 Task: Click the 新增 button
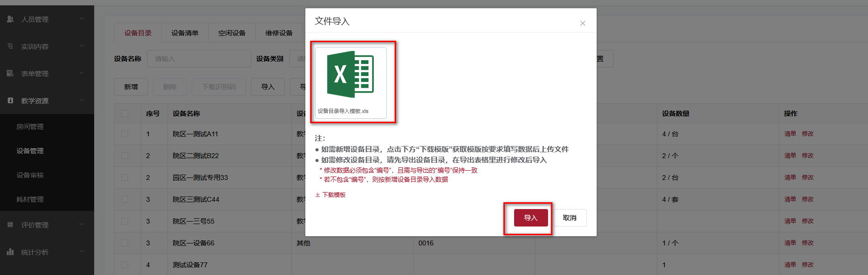[x=131, y=87]
